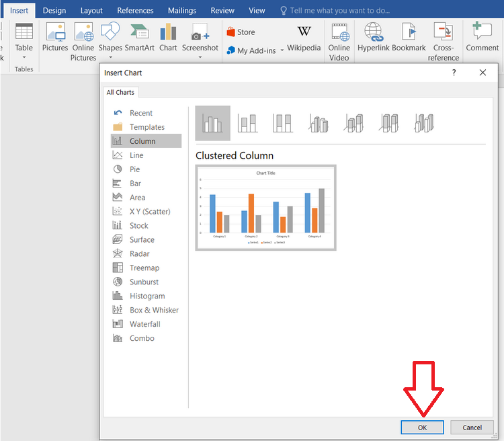
Task: Select the Area chart category
Action: coord(146,198)
